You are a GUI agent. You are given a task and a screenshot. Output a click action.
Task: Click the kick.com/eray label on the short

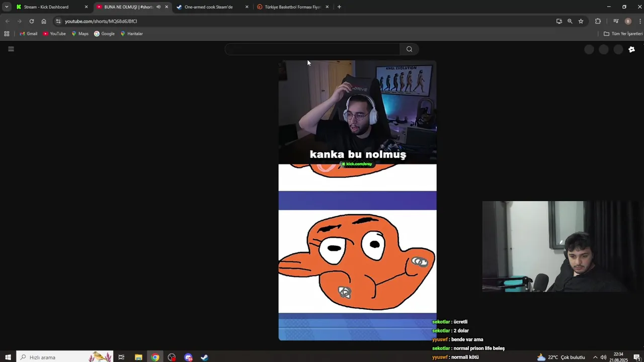[x=357, y=164]
